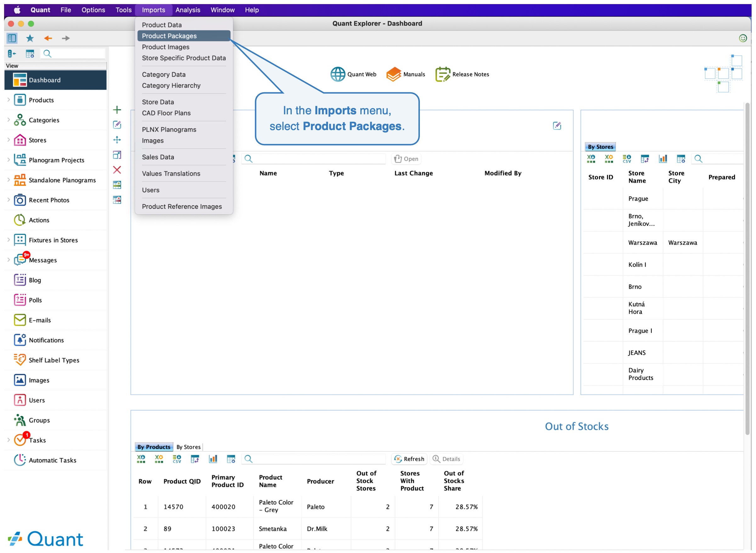Viewport: 756px width, 553px height.
Task: Switch to By Products tab
Action: point(154,447)
